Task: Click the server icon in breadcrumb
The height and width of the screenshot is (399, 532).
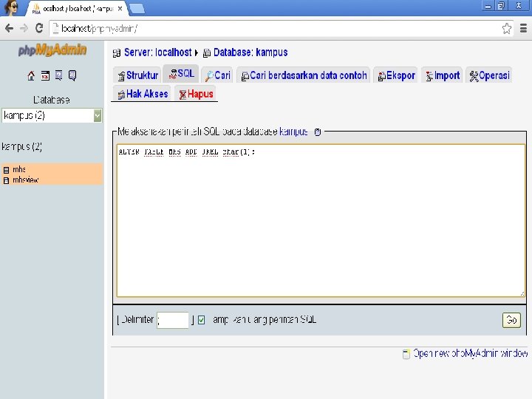Action: [x=117, y=53]
